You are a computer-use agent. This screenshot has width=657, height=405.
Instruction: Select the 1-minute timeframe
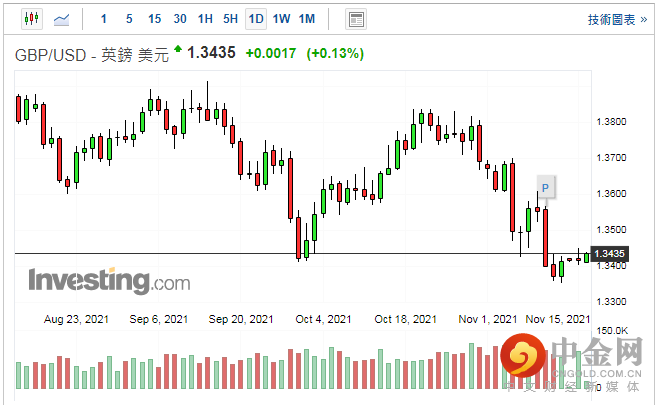coord(104,19)
